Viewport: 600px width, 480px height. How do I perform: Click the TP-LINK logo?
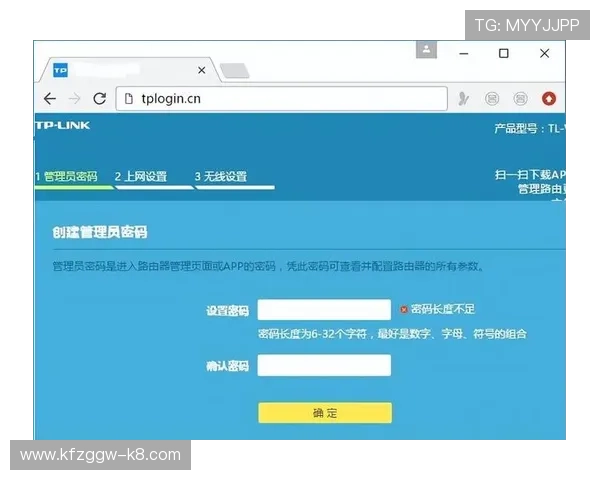(63, 126)
